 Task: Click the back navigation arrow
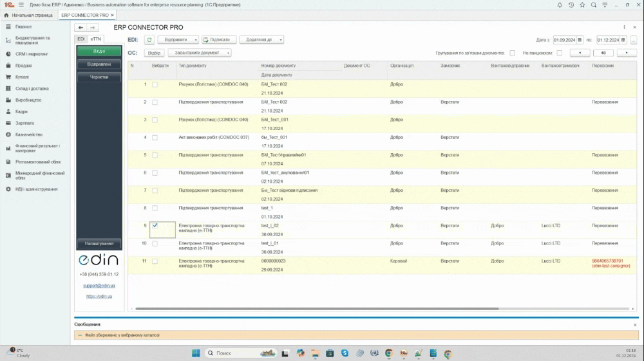point(81,28)
